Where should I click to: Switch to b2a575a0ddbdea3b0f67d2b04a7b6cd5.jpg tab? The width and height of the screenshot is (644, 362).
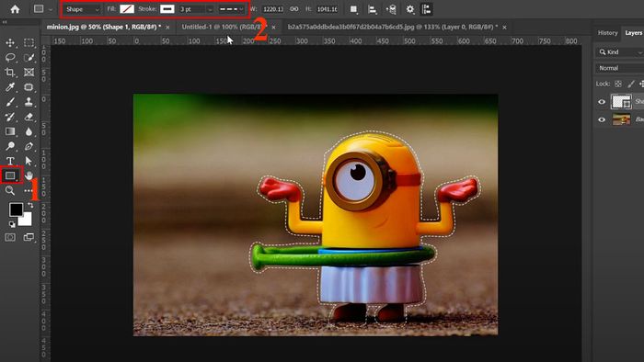point(393,27)
